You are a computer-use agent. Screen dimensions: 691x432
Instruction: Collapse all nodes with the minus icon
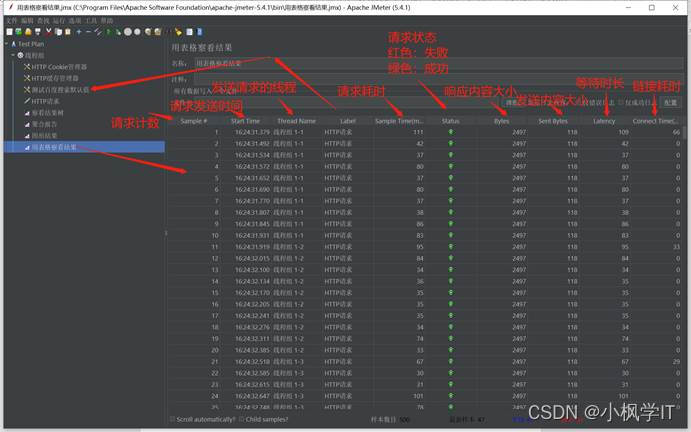pos(88,32)
